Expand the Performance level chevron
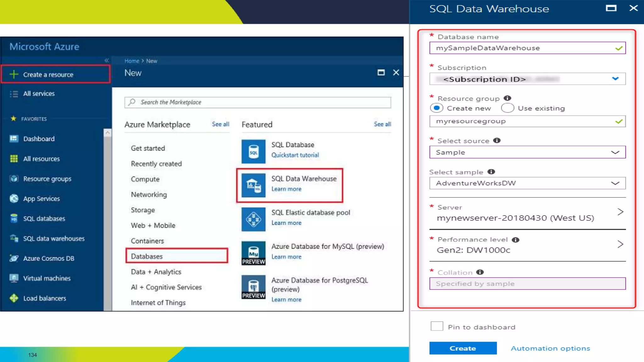This screenshot has width=644, height=362. pos(620,244)
